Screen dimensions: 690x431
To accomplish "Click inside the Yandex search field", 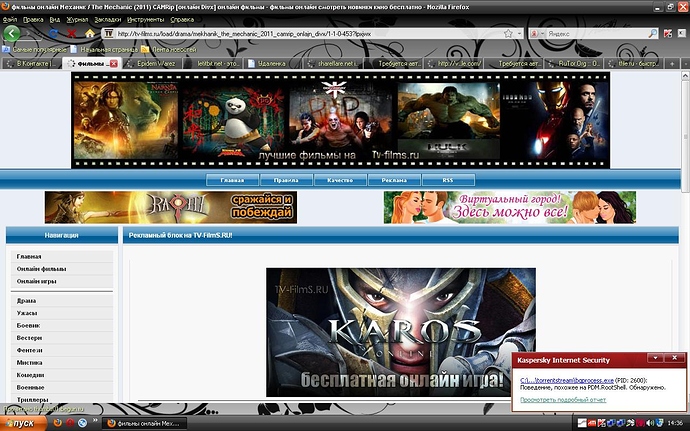I will [596, 33].
